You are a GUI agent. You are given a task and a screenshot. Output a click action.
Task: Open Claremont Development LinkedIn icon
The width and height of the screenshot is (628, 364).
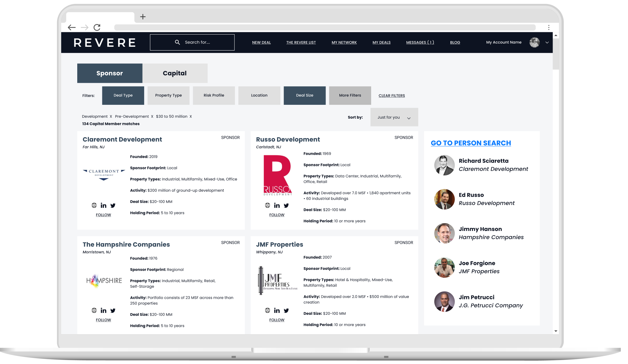pyautogui.click(x=103, y=205)
